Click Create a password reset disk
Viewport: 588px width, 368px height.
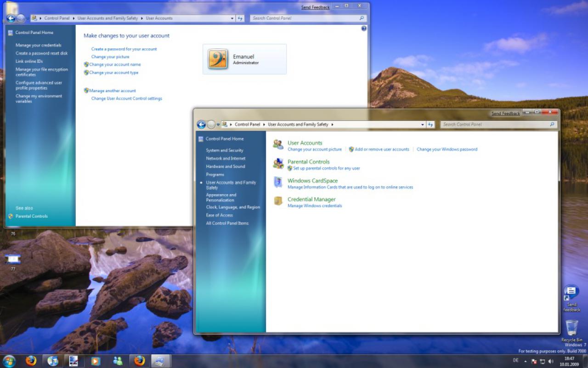click(x=42, y=53)
